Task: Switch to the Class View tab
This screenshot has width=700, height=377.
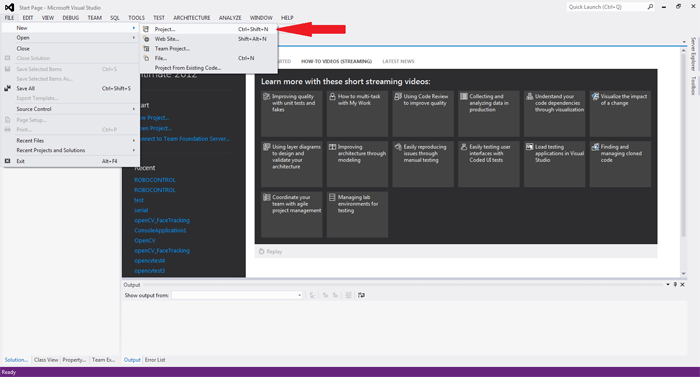Action: click(x=46, y=360)
